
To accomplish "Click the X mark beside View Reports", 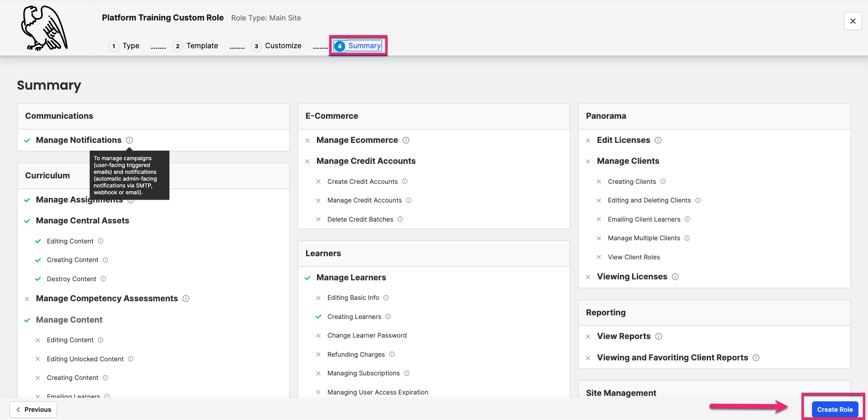I will click(x=588, y=337).
